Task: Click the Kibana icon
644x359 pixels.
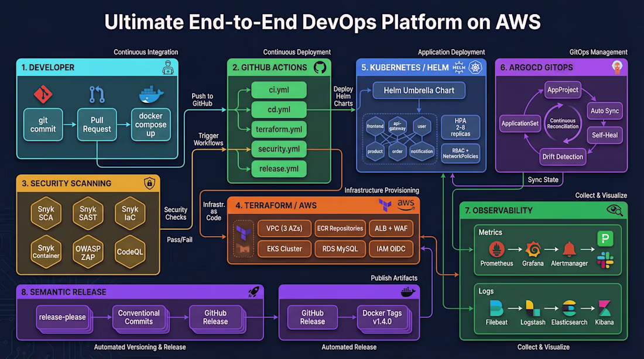Action: click(x=605, y=308)
